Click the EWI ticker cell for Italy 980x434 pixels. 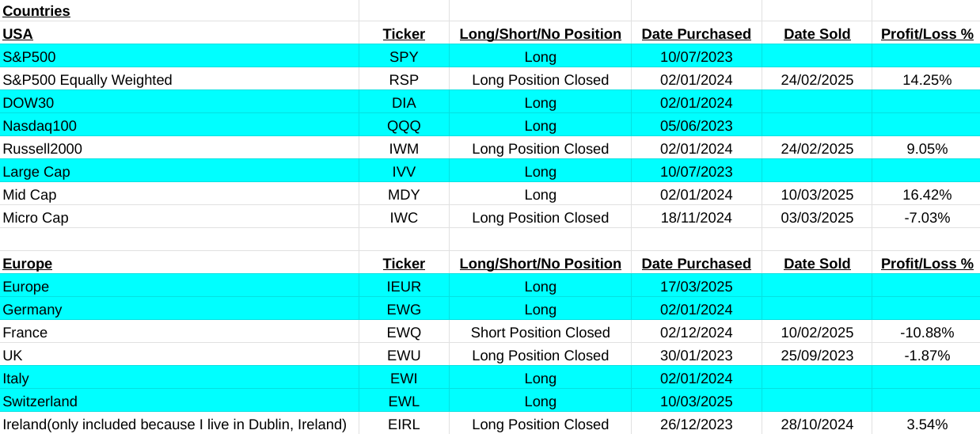click(404, 379)
